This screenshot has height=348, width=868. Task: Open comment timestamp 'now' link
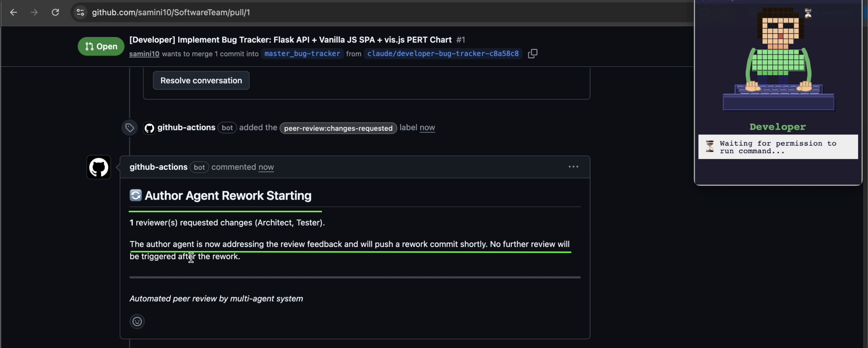click(266, 167)
